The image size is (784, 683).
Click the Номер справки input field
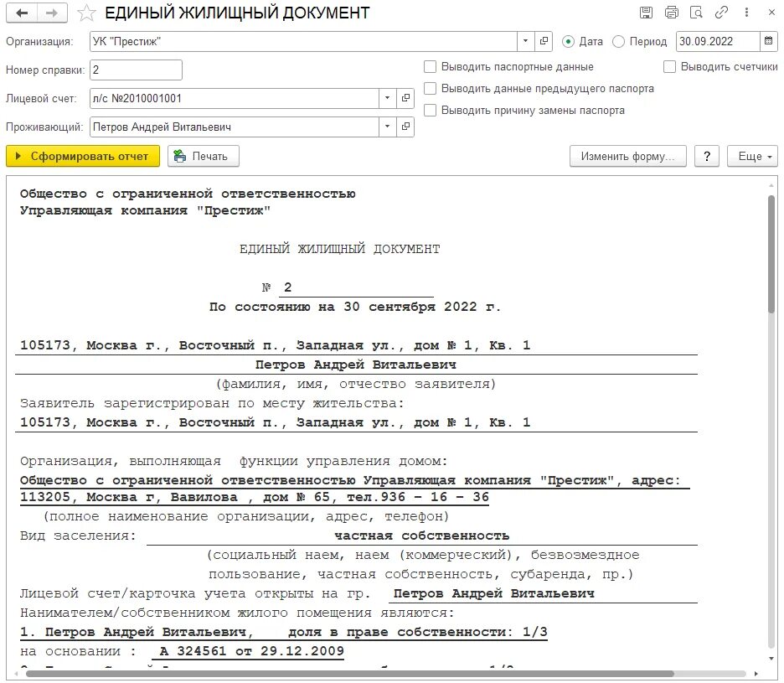136,70
